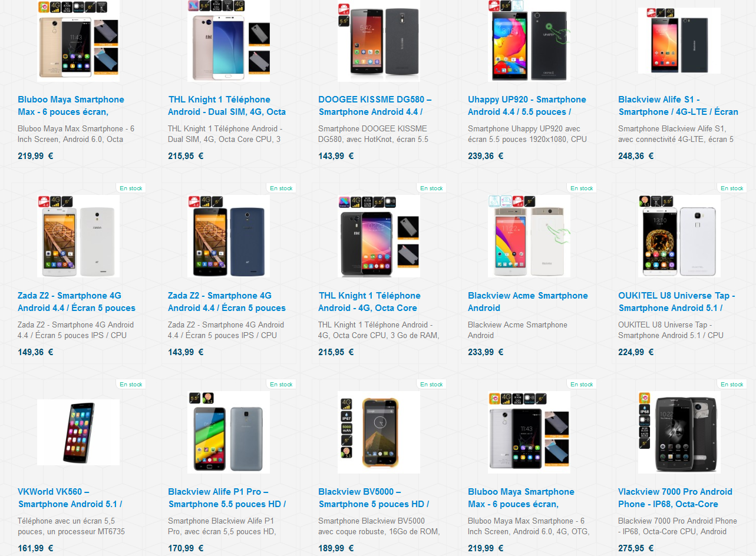756x556 pixels.
Task: Click the 5000 mAh battery icon on BV5000
Action: click(x=346, y=429)
